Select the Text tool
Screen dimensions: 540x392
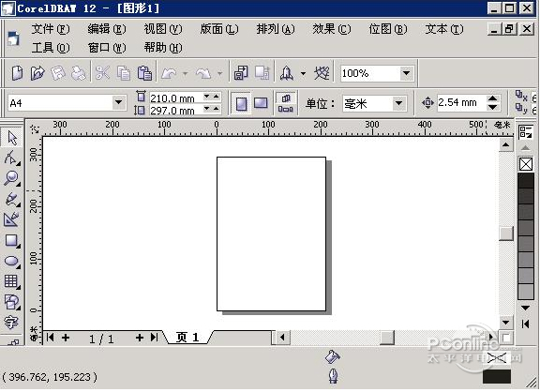click(x=10, y=323)
